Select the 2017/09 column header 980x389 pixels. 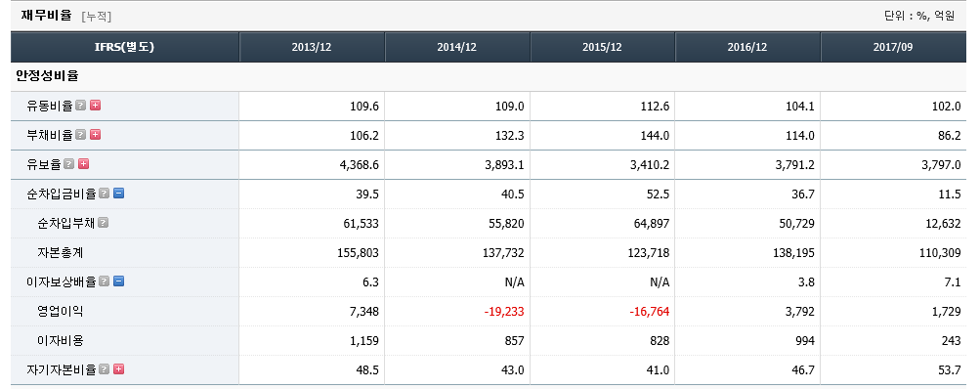pos(893,48)
